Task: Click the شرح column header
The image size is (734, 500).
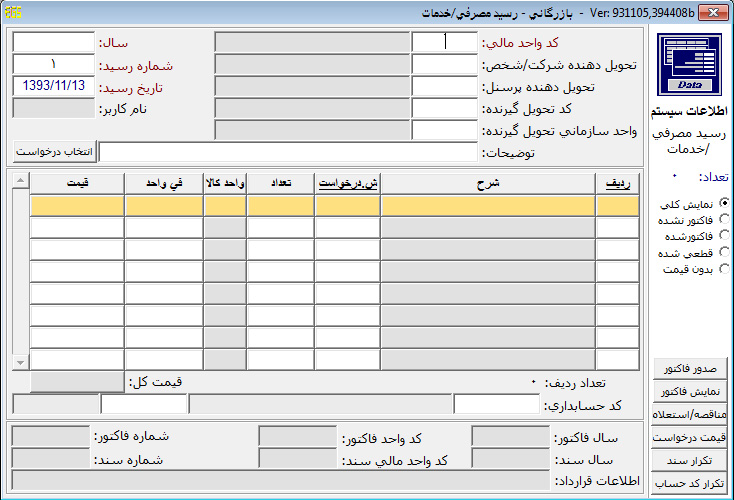Action: click(488, 183)
